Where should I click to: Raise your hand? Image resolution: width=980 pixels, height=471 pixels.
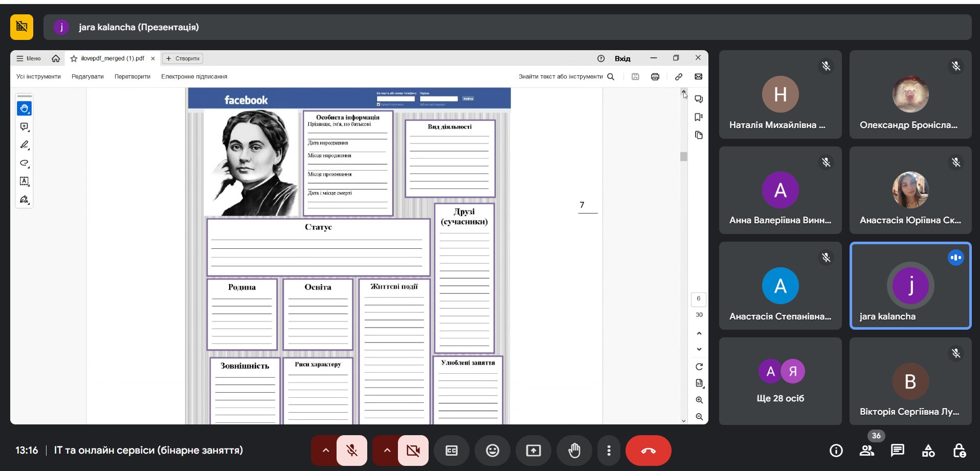click(x=574, y=451)
